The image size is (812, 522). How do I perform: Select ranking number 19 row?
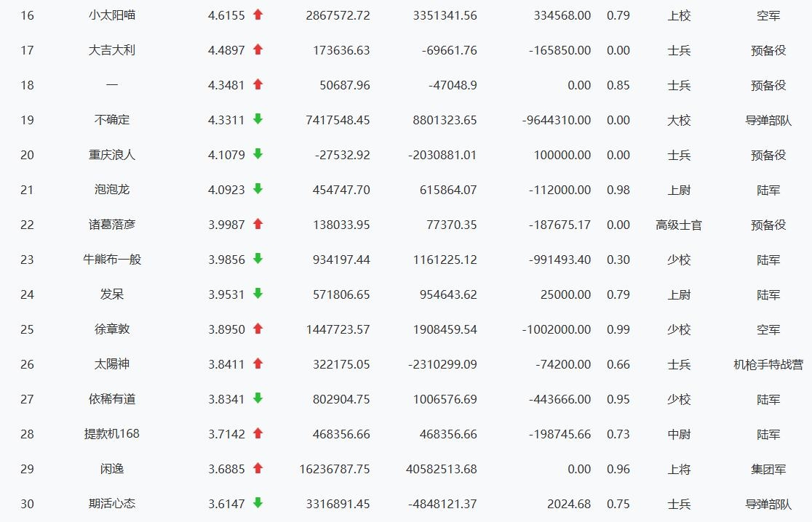pos(27,120)
